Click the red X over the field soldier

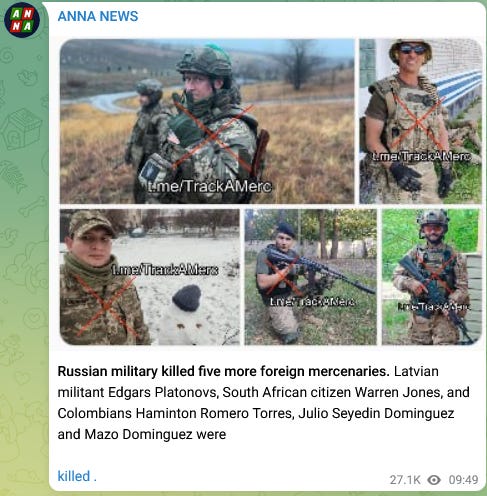click(x=213, y=136)
